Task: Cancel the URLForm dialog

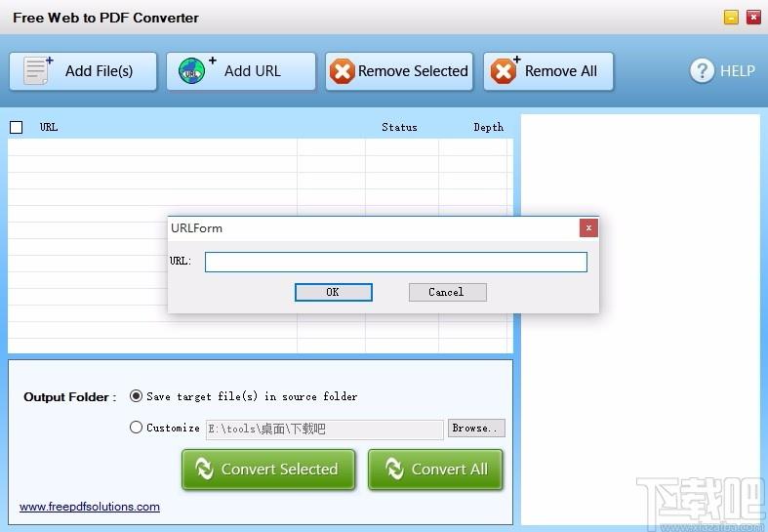Action: 448,292
